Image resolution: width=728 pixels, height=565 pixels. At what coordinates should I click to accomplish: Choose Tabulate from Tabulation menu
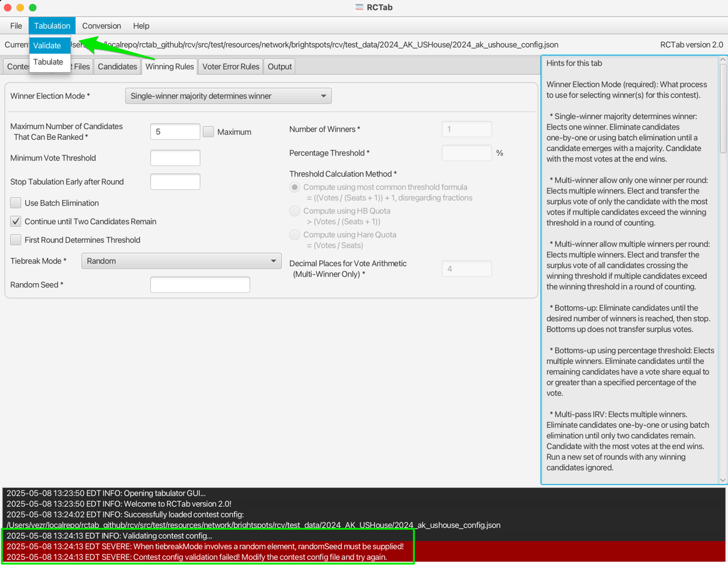click(50, 62)
